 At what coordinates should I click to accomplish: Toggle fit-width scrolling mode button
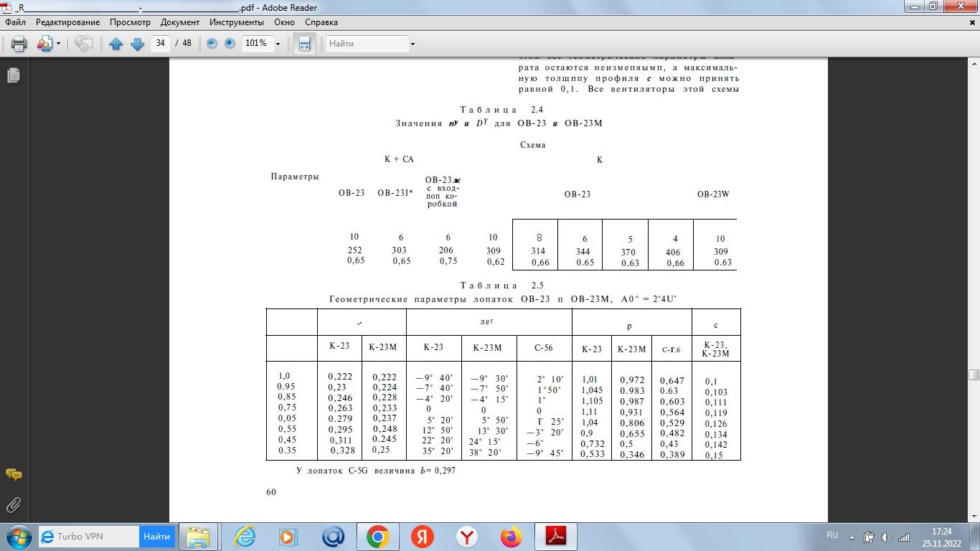pos(304,44)
